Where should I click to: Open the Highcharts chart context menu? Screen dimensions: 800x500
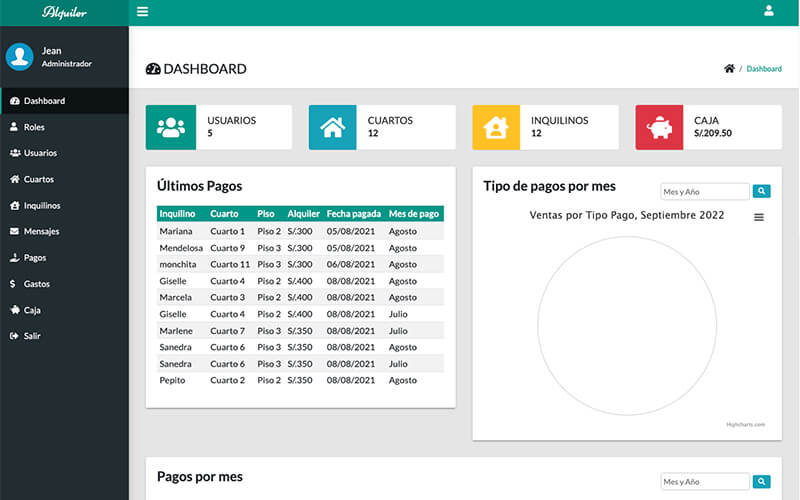pyautogui.click(x=758, y=217)
